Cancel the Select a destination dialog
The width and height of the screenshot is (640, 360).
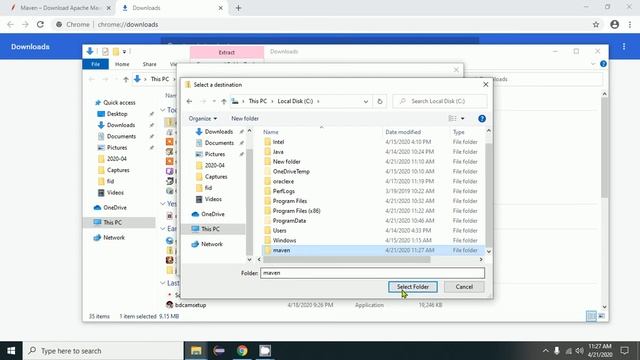pos(464,287)
